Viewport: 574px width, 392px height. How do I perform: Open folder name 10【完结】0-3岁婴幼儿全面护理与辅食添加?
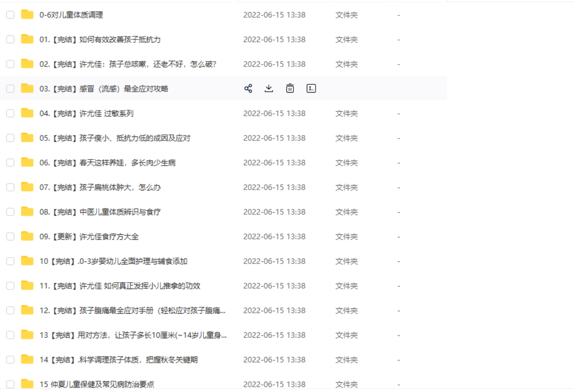click(114, 261)
